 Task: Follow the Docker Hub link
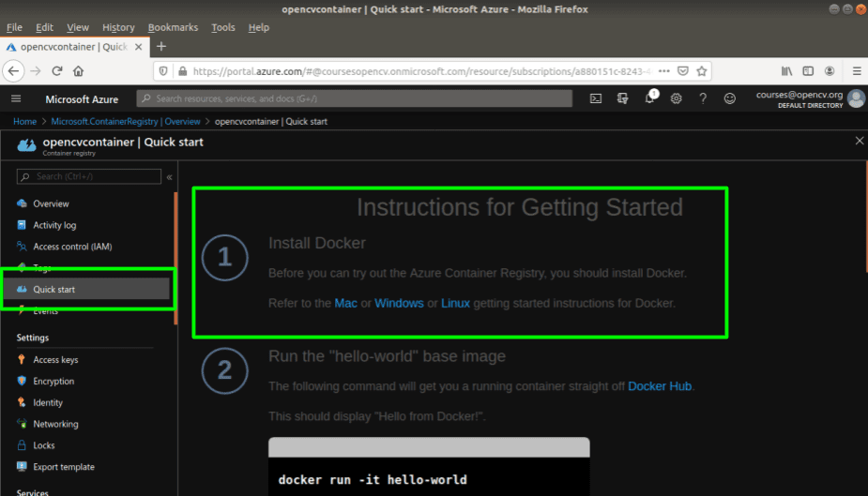[x=660, y=386]
